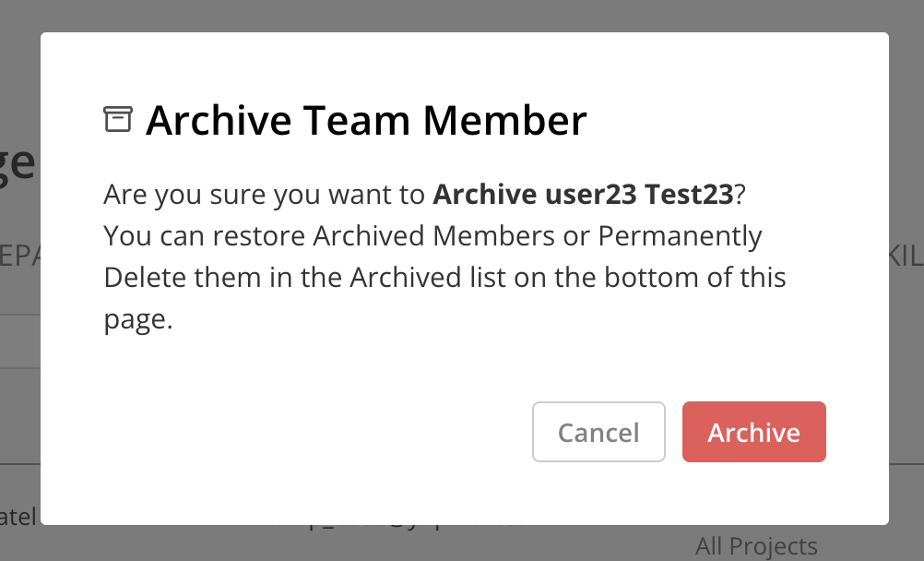924x561 pixels.
Task: Click the partially hidden EPA column header
Action: pos(20,257)
